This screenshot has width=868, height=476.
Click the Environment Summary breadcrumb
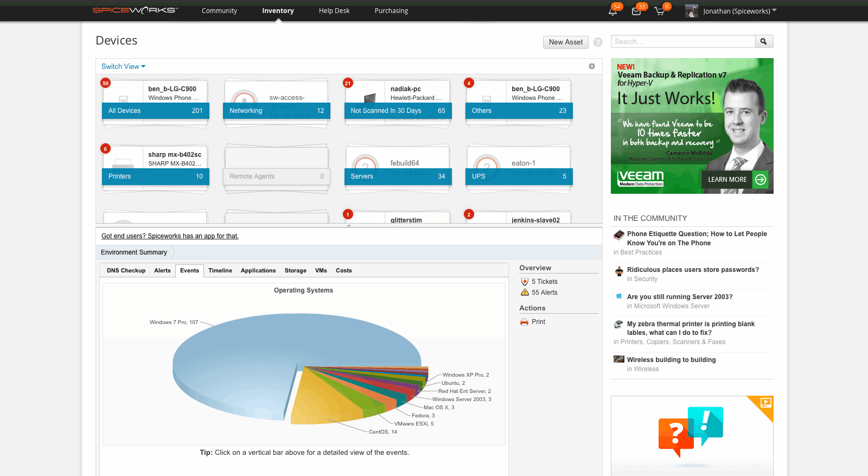[134, 252]
